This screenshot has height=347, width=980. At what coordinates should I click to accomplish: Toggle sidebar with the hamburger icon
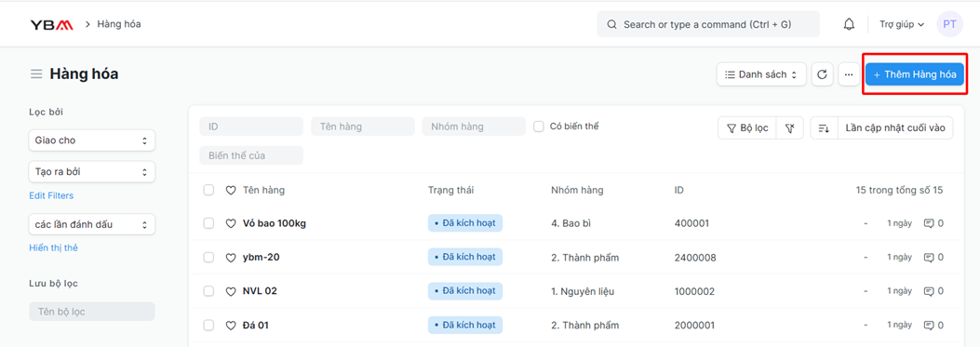click(36, 74)
